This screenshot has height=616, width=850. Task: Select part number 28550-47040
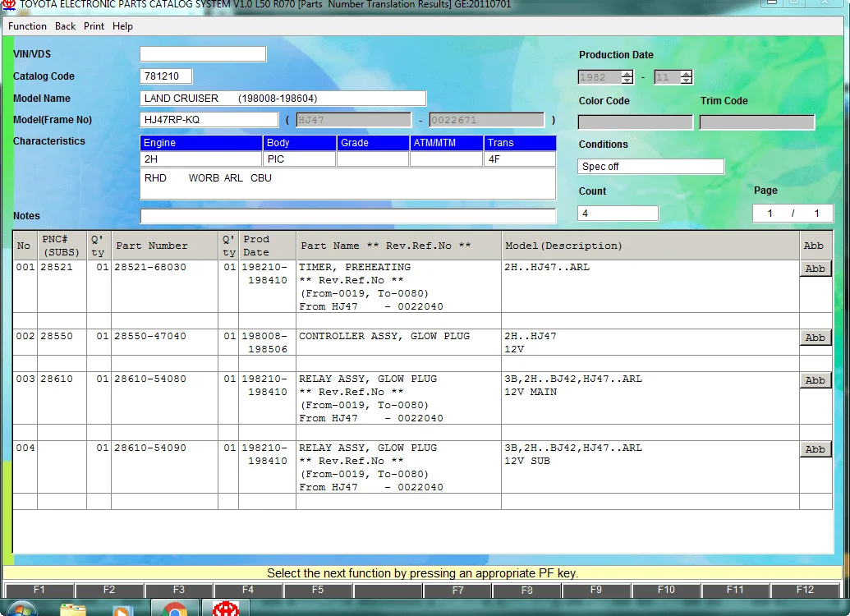(150, 336)
